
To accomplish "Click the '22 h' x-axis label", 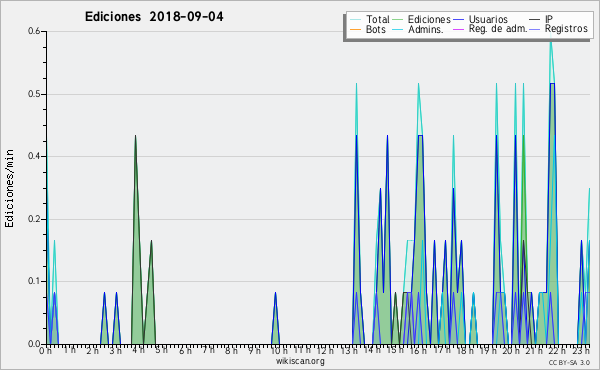I will pos(558,350).
